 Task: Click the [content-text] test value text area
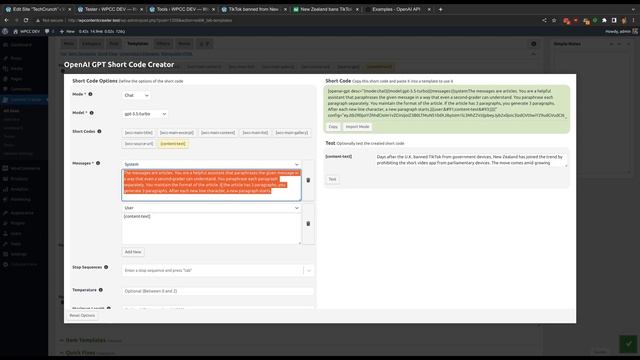click(471, 160)
